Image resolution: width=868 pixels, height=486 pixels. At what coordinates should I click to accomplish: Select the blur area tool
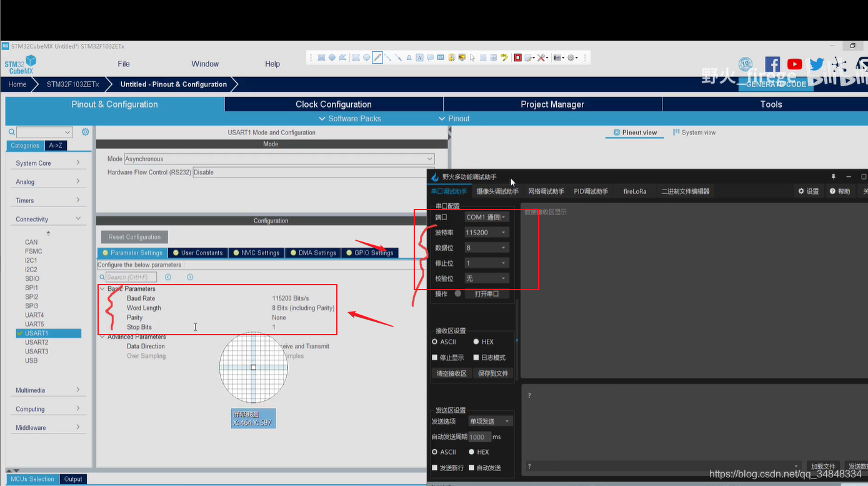pos(482,58)
